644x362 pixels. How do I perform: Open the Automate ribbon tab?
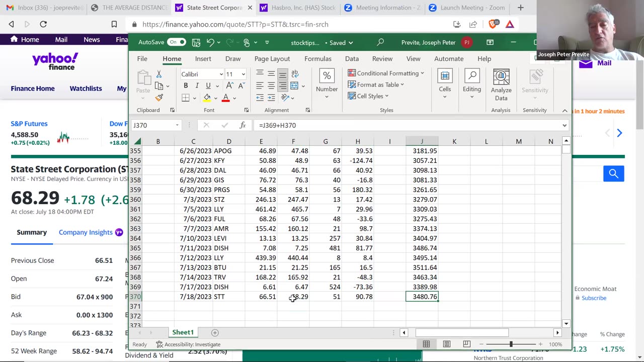[449, 59]
